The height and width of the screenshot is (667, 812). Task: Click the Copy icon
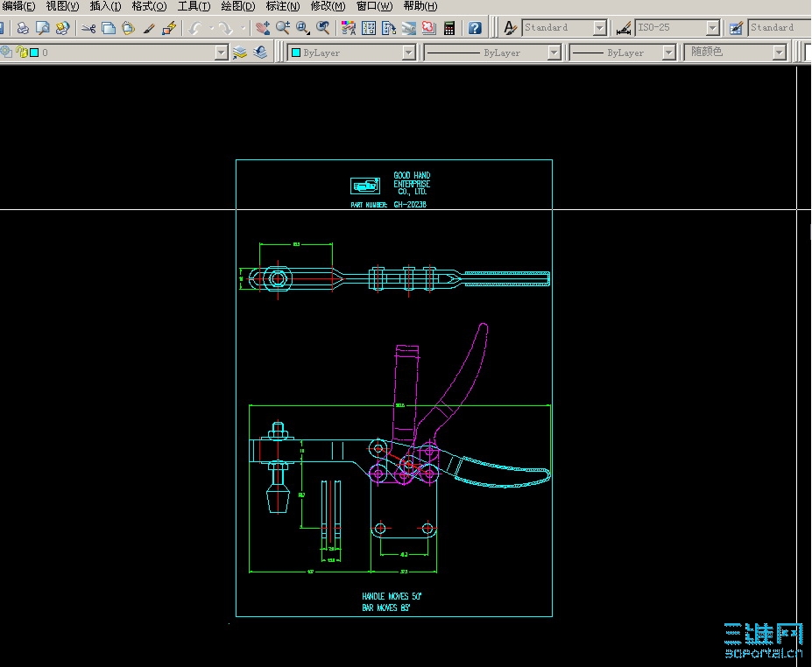point(109,28)
